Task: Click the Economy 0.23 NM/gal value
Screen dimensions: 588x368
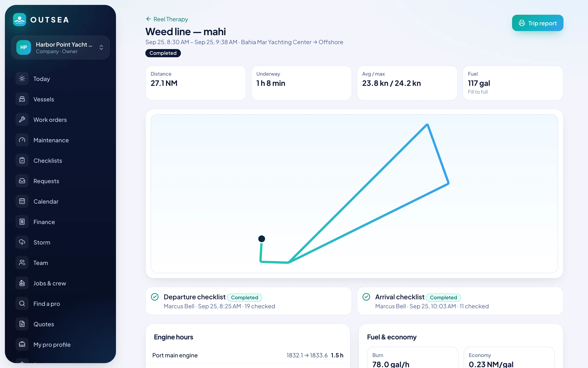Action: coord(491,364)
